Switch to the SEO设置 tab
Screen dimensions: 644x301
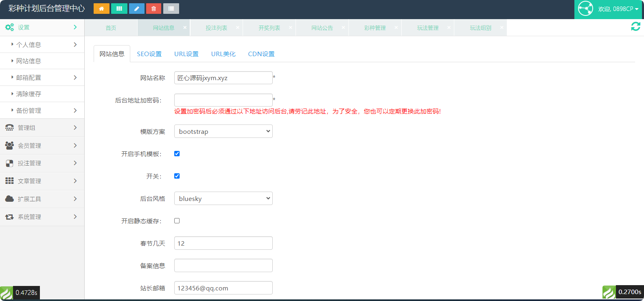click(x=149, y=54)
